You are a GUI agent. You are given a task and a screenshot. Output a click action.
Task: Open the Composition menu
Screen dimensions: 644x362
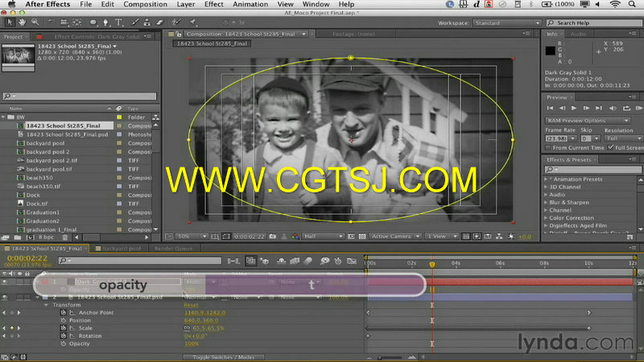pos(146,4)
